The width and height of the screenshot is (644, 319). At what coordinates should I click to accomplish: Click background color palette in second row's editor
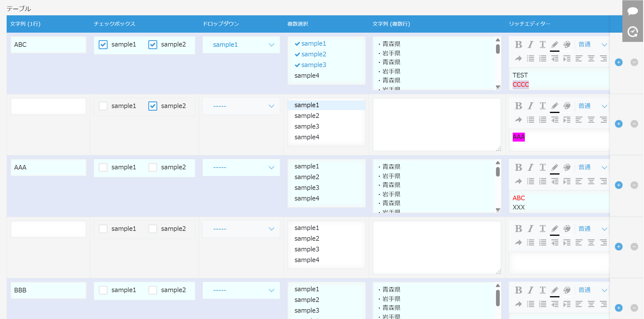(x=567, y=106)
